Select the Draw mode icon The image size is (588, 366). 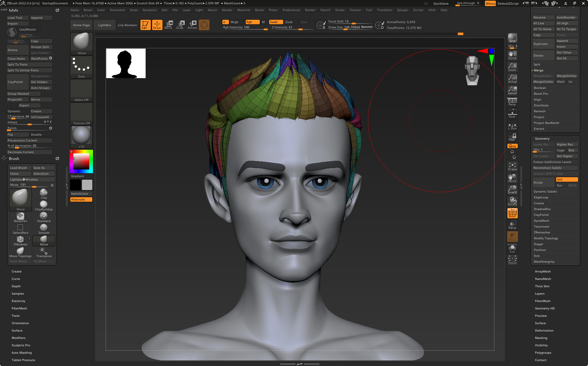(157, 25)
